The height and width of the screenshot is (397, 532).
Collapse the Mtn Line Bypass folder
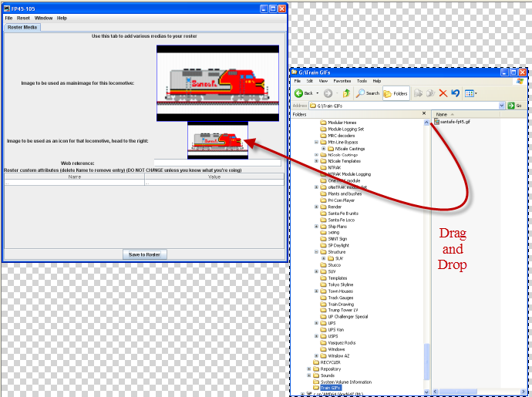(316, 142)
